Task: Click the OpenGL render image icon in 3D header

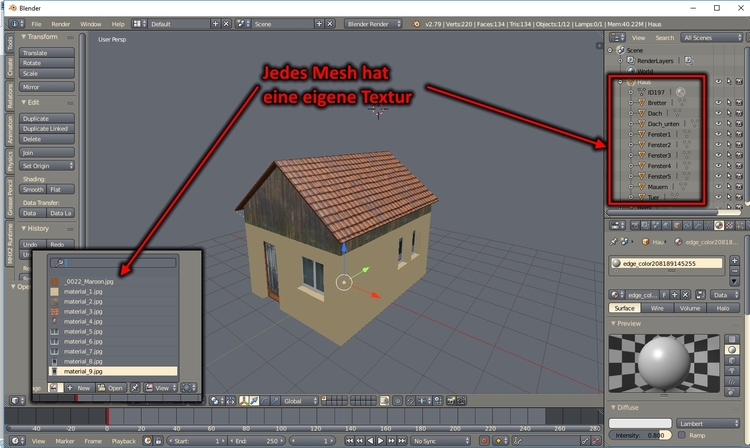Action: click(451, 401)
